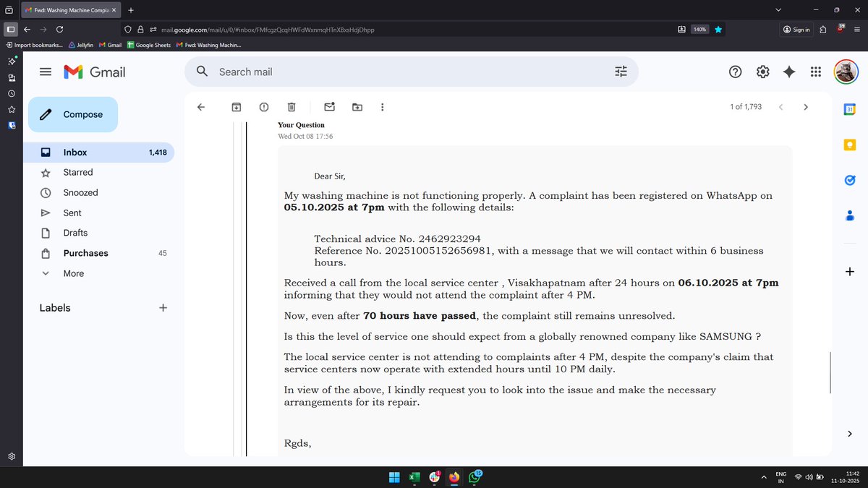
Task: Open Excel from the taskbar
Action: [x=414, y=477]
